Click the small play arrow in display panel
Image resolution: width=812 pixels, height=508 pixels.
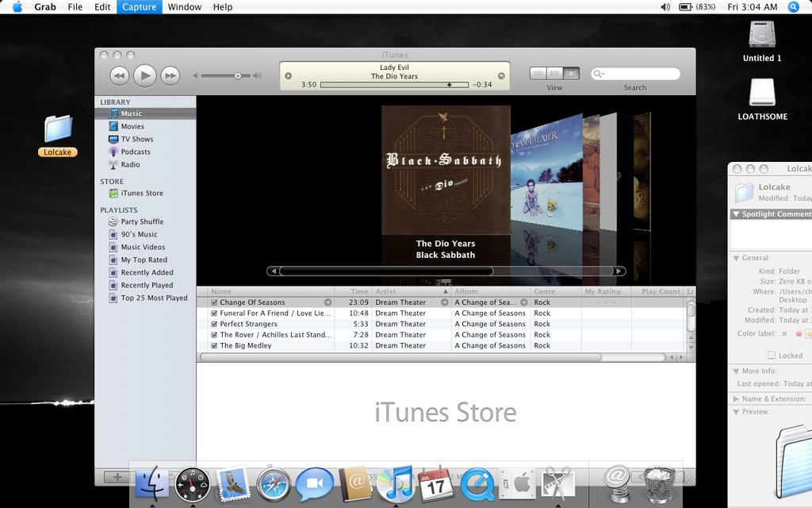click(289, 75)
